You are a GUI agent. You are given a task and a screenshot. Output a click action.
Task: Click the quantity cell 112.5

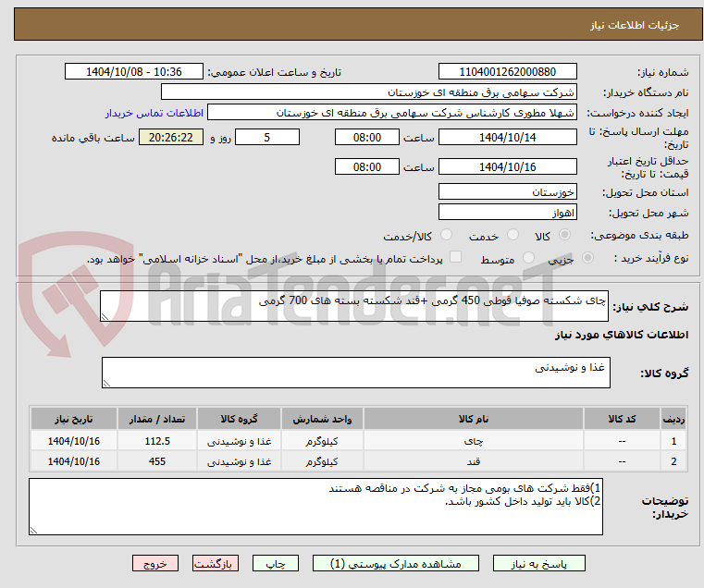[x=157, y=441]
